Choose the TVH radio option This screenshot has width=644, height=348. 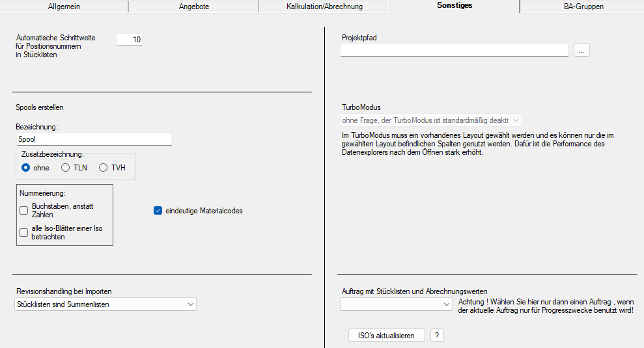pyautogui.click(x=104, y=168)
